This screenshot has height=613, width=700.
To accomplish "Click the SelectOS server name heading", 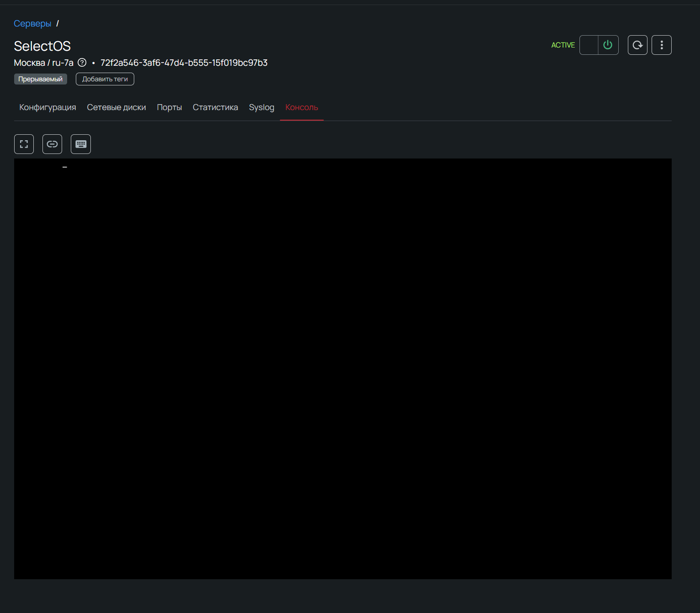I will pos(42,46).
